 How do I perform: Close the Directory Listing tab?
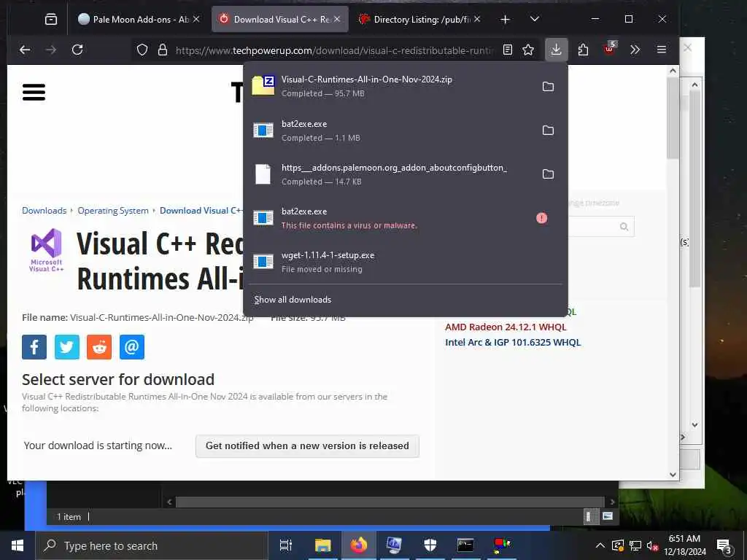(477, 19)
